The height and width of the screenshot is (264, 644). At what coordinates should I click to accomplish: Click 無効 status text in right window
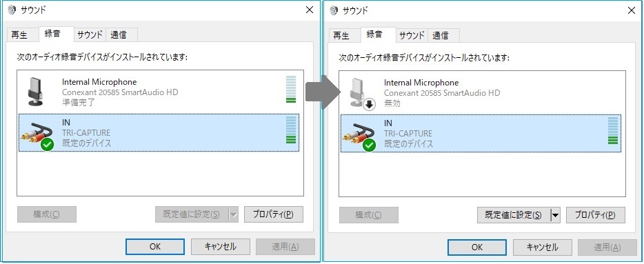392,103
